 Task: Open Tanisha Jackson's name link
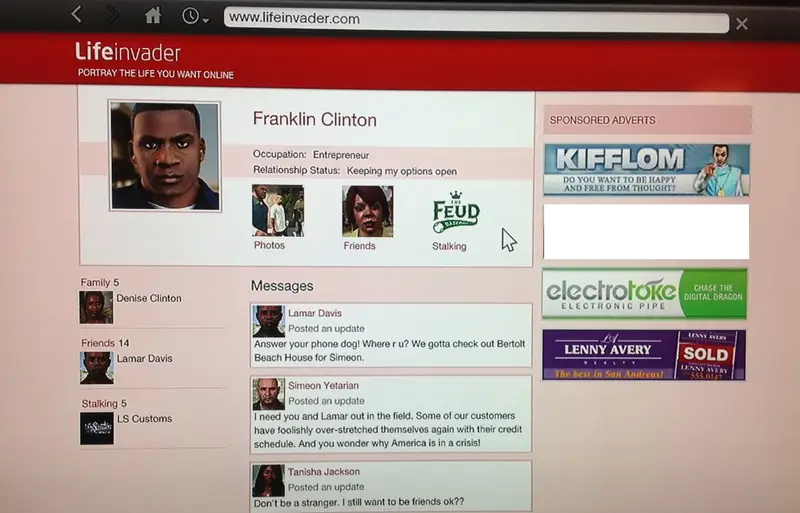point(323,472)
